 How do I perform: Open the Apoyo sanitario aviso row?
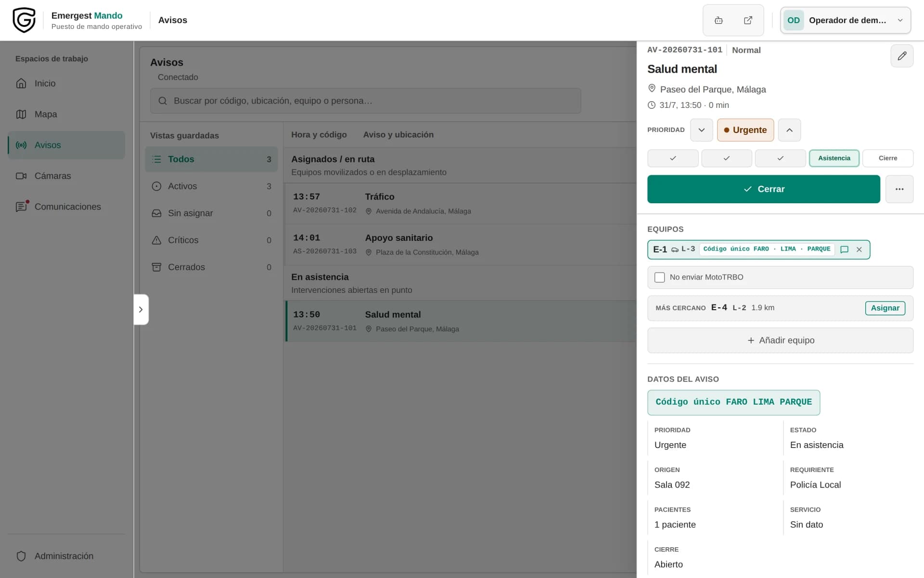(x=461, y=245)
